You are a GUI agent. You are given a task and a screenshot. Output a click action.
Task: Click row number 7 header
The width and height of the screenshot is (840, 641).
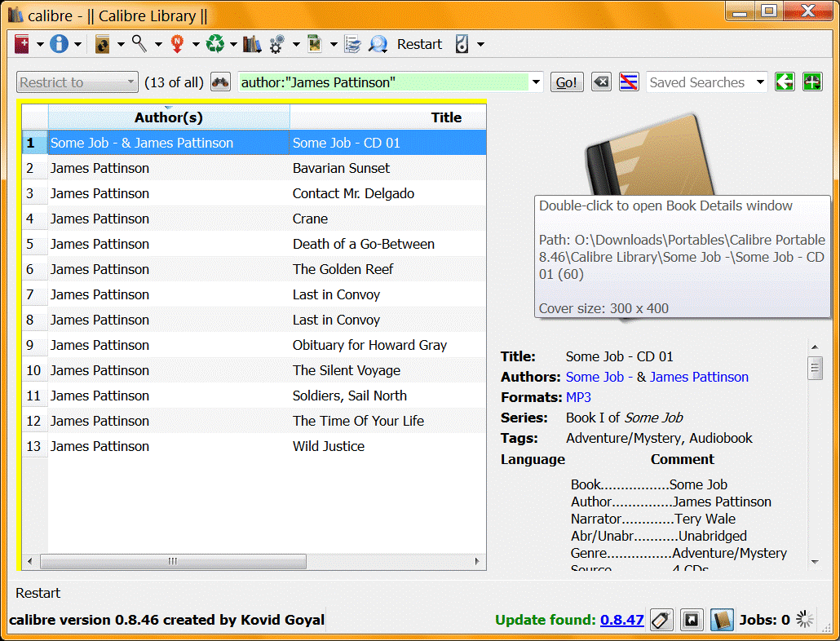click(35, 294)
